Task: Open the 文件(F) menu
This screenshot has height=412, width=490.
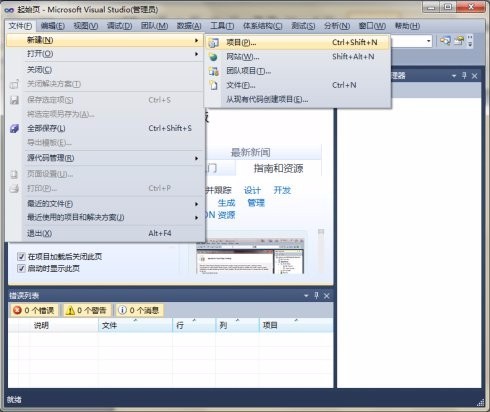Action: (x=20, y=26)
